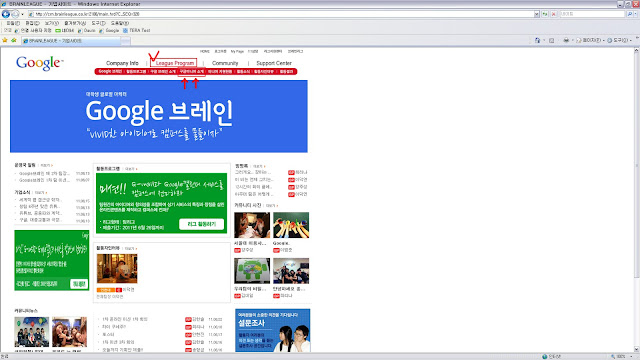Viewport: 640px width, 360px height.
Task: Open the second menu in the IE menu bar (편집)
Action: (x=32, y=23)
